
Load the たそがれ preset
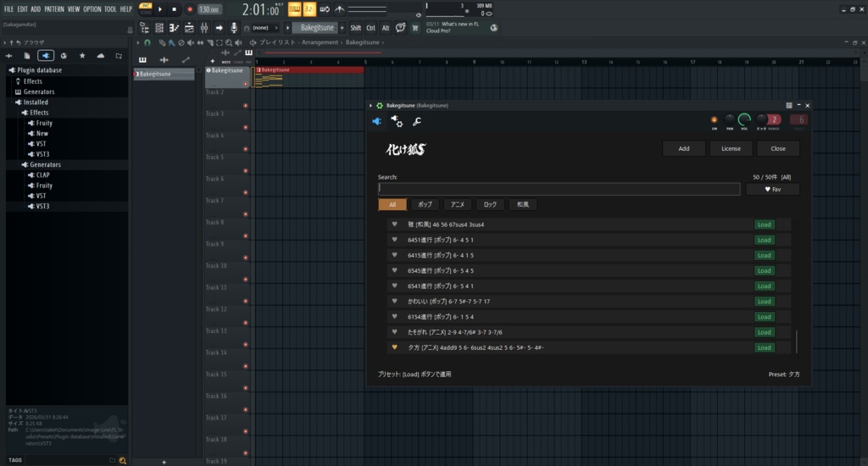point(764,332)
